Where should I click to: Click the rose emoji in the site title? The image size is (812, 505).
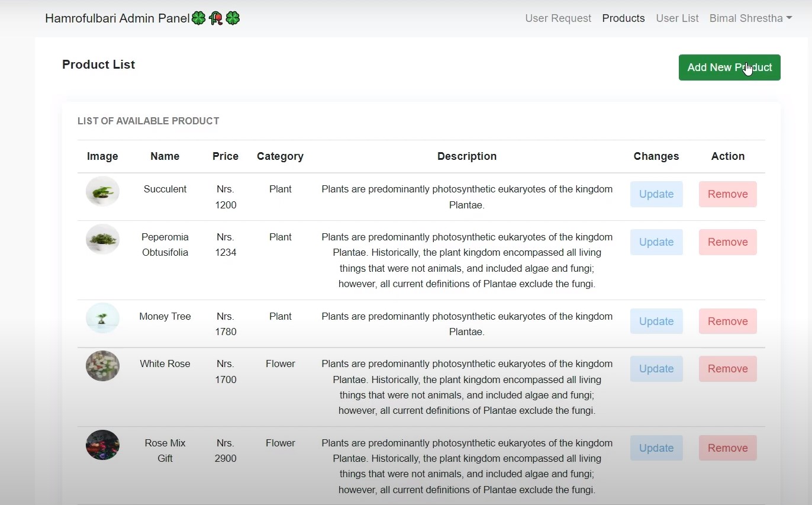coord(215,18)
